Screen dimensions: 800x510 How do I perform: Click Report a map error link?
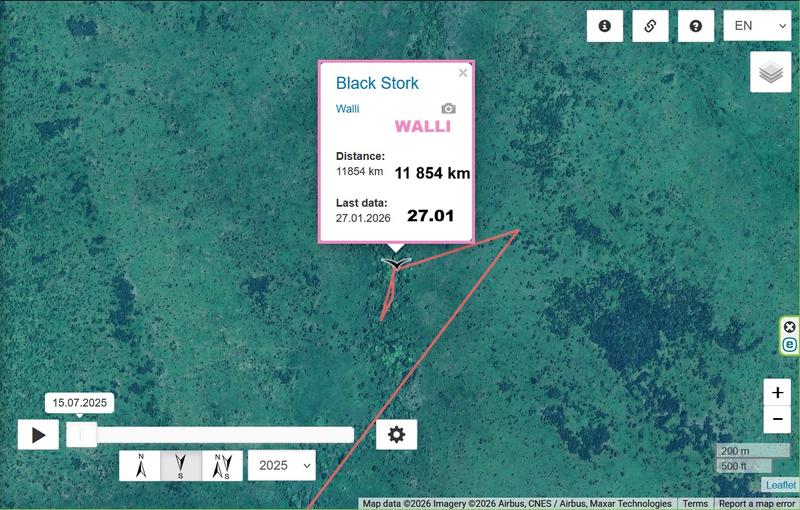coord(757,504)
